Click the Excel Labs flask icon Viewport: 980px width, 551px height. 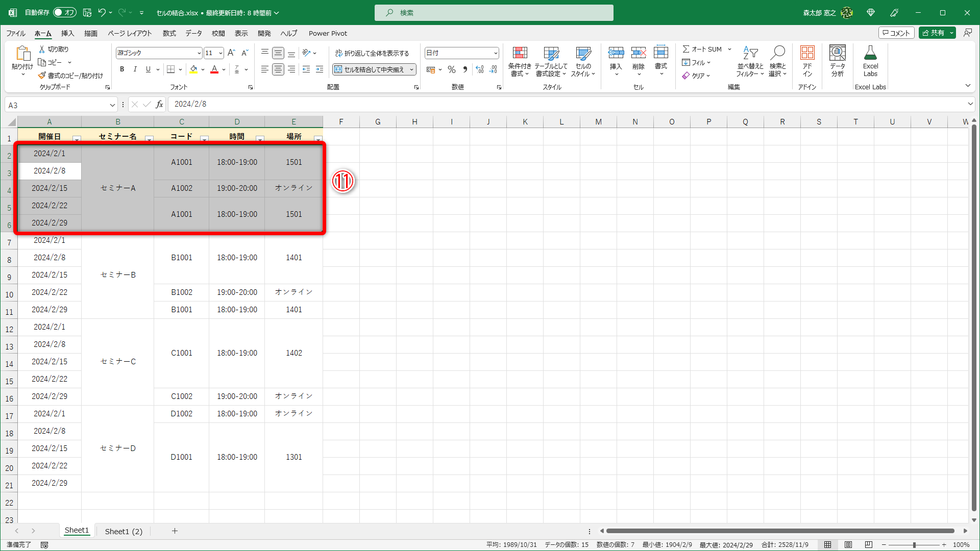(x=870, y=54)
